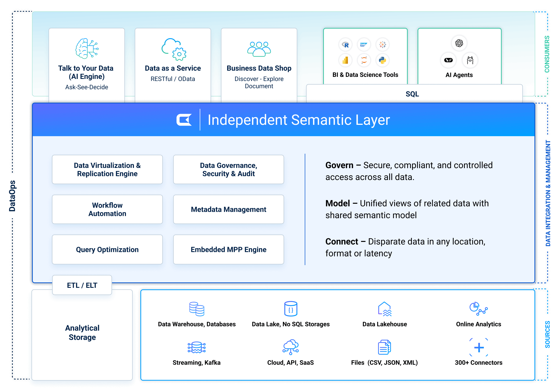Click the Data Warehouse, Databases icon
Screen dimensions: 560x392
(x=196, y=309)
